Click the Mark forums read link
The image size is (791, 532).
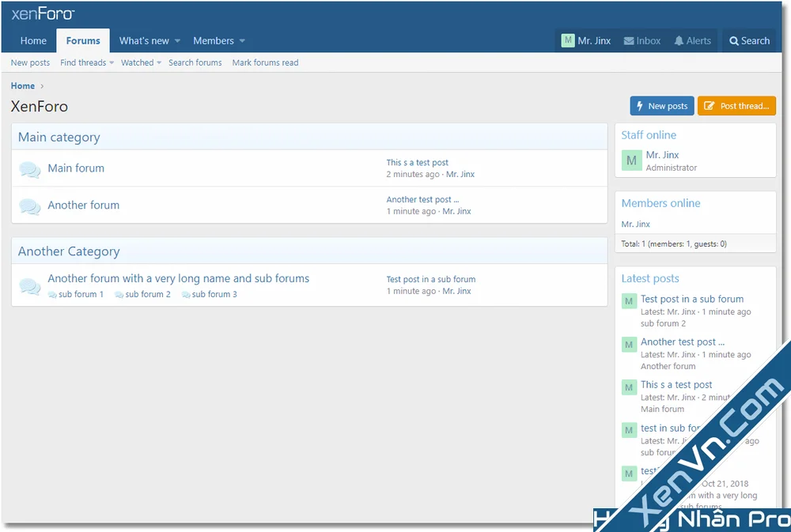click(x=265, y=62)
